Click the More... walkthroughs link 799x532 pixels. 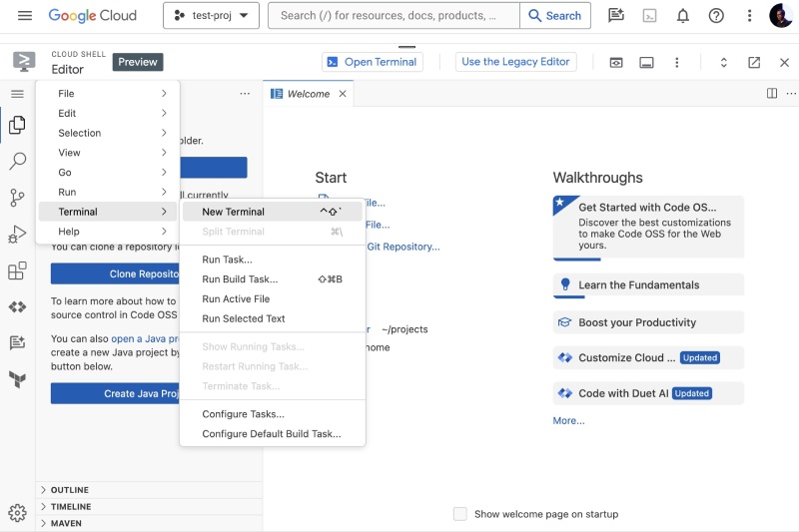[x=568, y=421]
